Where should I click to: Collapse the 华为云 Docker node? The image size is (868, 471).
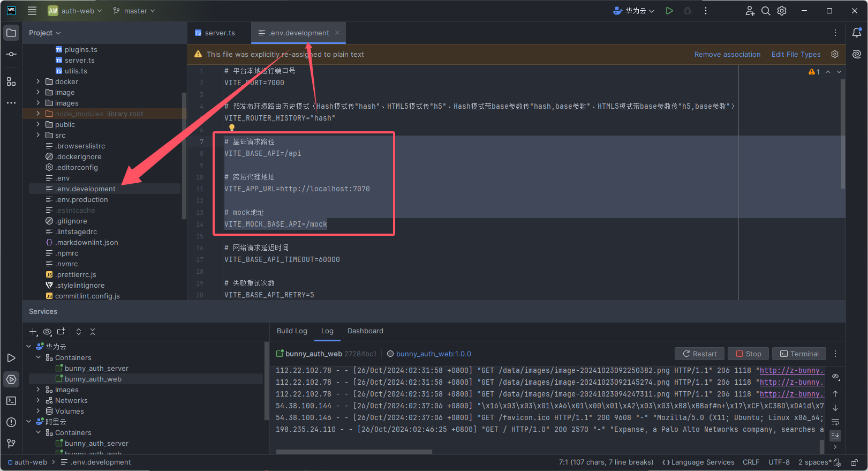pos(29,347)
